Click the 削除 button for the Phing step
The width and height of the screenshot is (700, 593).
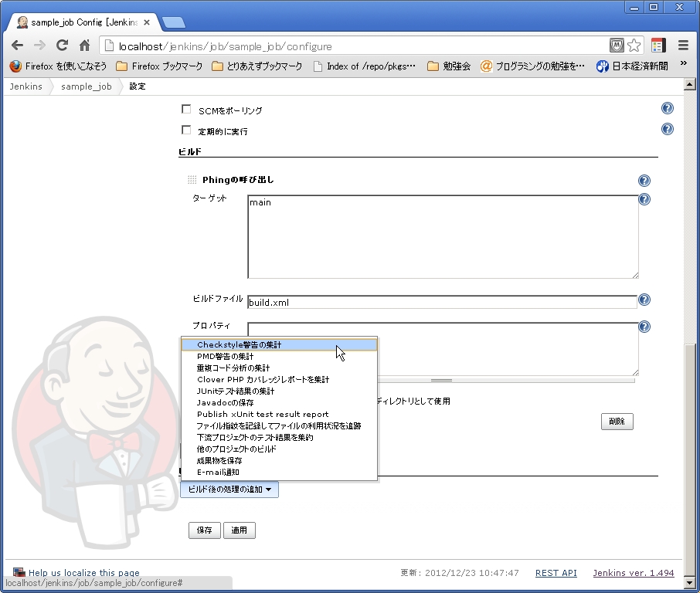point(617,422)
